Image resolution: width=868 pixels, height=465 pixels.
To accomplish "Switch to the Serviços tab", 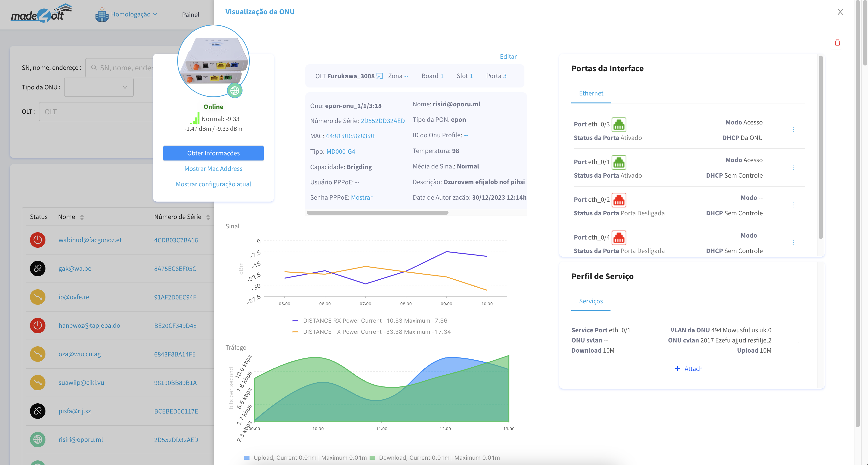I will pos(591,301).
